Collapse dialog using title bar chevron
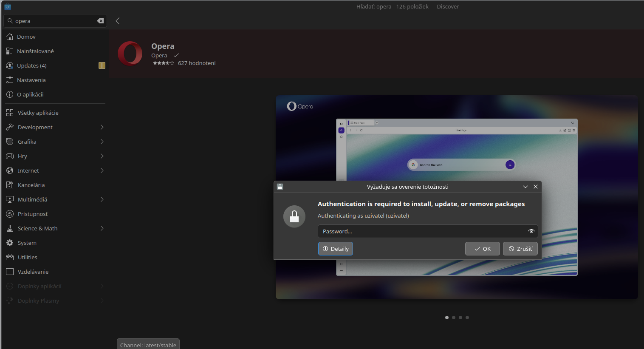The height and width of the screenshot is (349, 644). [525, 187]
